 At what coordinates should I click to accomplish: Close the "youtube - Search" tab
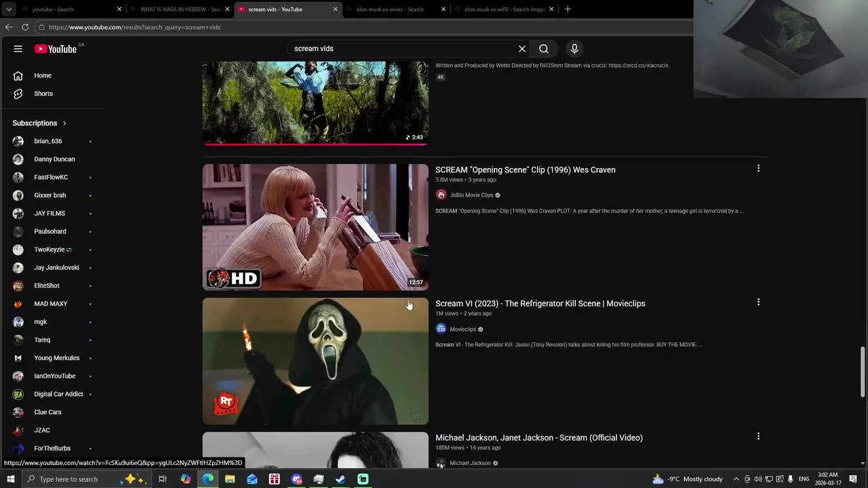pos(119,9)
